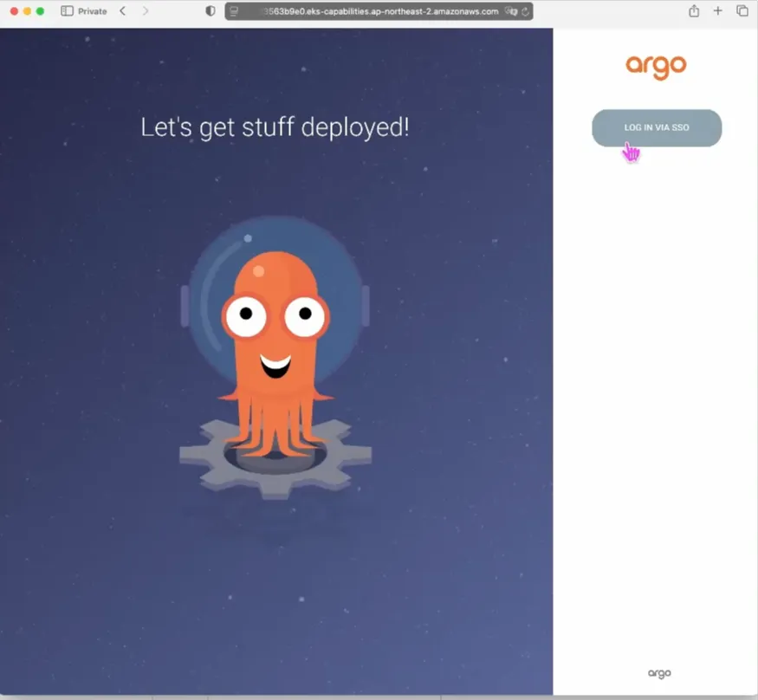Viewport: 758px width, 700px height.
Task: Reload the page with the refresh icon
Action: pos(525,11)
